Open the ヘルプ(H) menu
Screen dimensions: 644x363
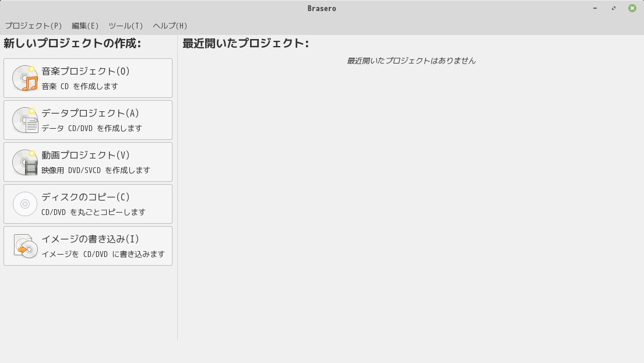pyautogui.click(x=170, y=26)
